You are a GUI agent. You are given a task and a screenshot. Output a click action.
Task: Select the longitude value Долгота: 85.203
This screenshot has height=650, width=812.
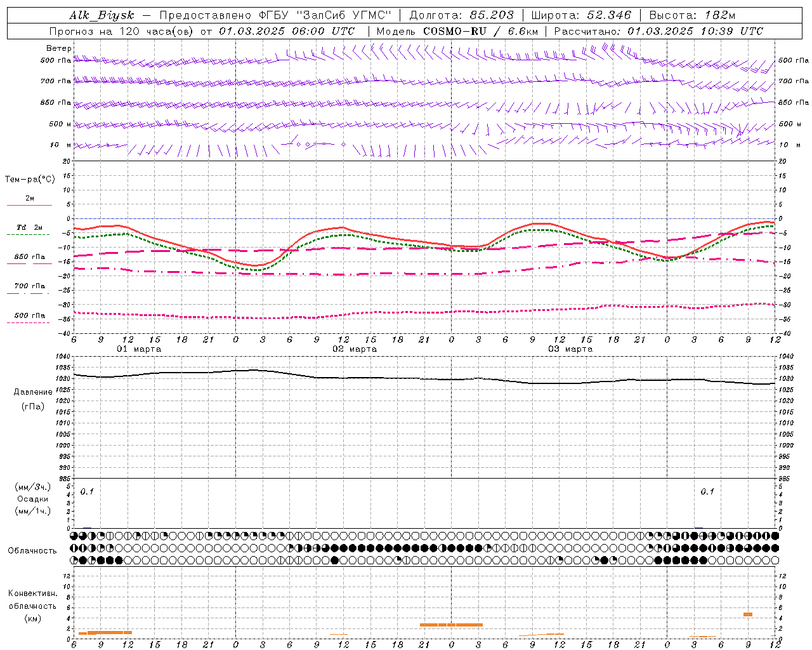pos(462,15)
